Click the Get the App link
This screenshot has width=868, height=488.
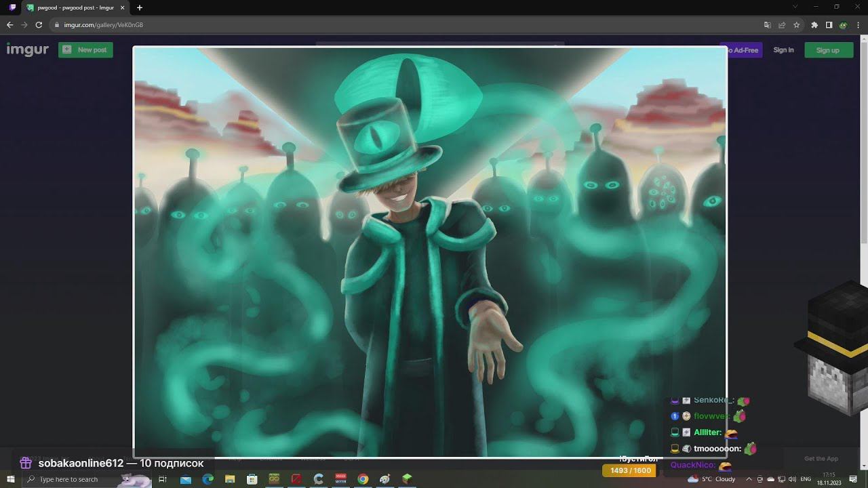pyautogui.click(x=821, y=459)
